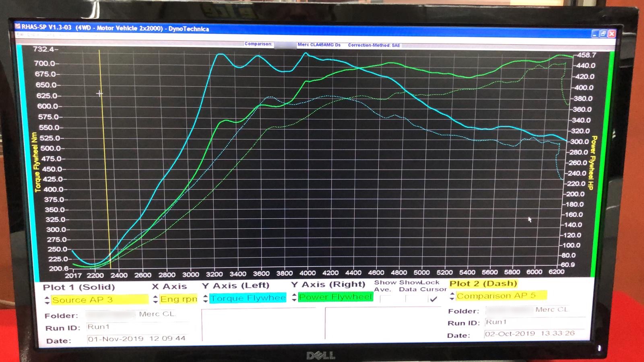Click the Plot 2 date 02-Oct-2019 field

pyautogui.click(x=535, y=334)
